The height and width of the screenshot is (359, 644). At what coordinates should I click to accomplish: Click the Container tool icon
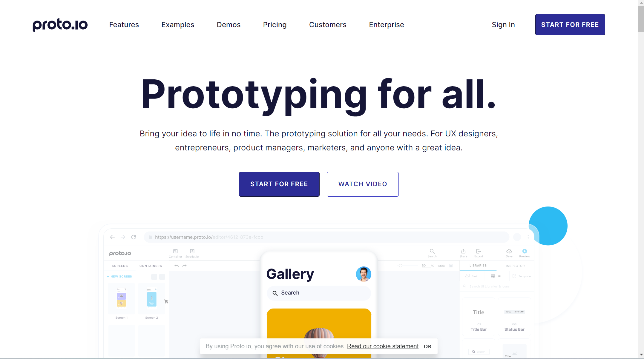point(175,251)
